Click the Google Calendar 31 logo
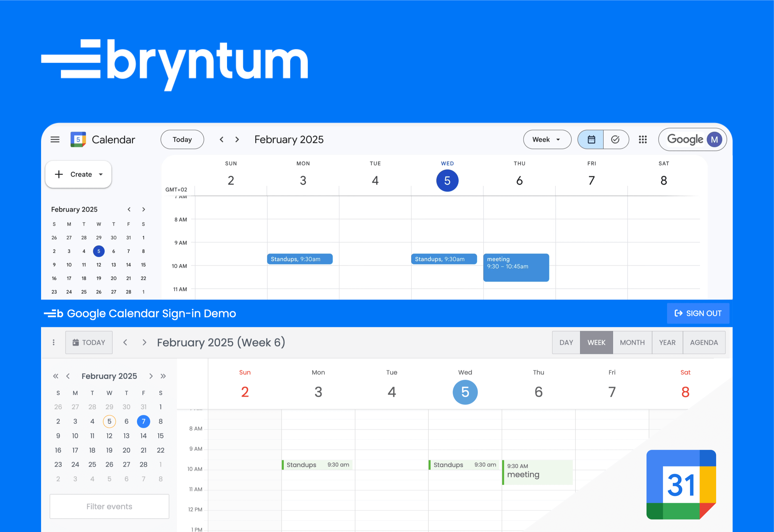Image resolution: width=774 pixels, height=532 pixels. pyautogui.click(x=681, y=484)
